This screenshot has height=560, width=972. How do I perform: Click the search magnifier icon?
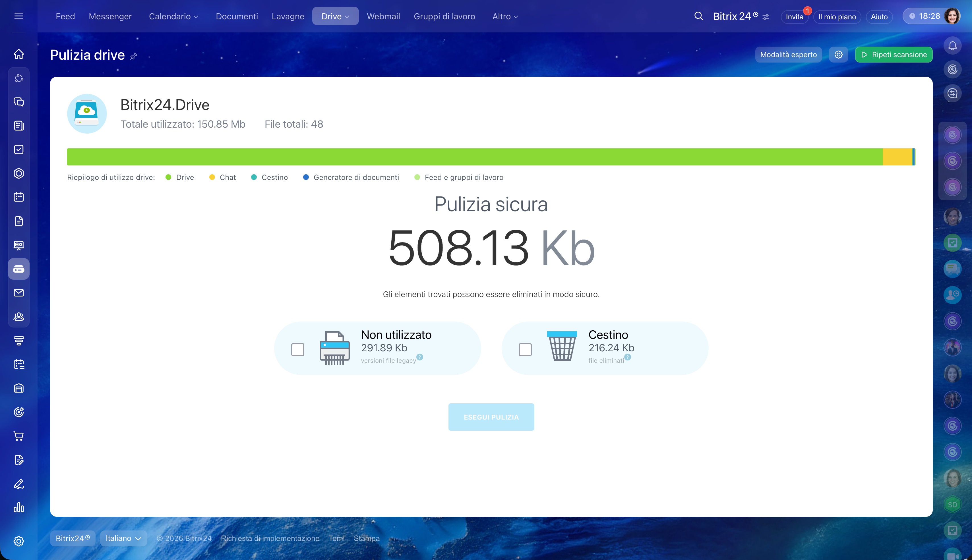[x=698, y=16]
